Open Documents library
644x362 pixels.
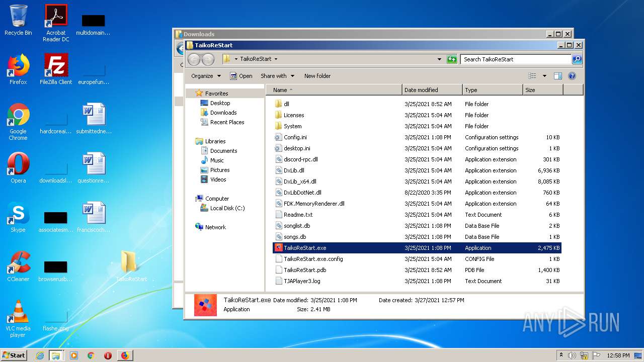point(223,151)
